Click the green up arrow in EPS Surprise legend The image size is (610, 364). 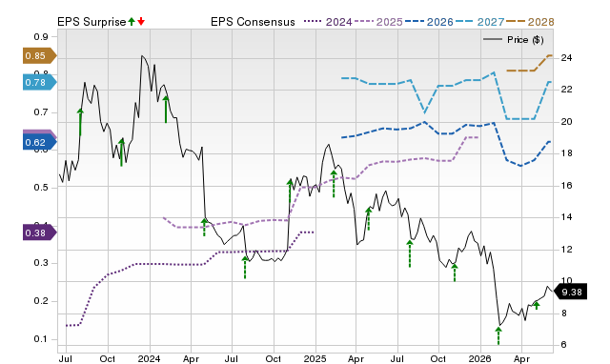click(132, 22)
